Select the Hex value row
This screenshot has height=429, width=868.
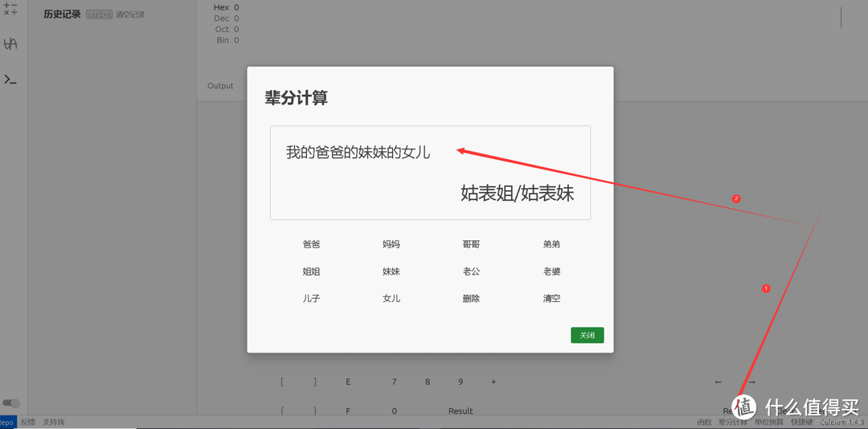[x=227, y=7]
